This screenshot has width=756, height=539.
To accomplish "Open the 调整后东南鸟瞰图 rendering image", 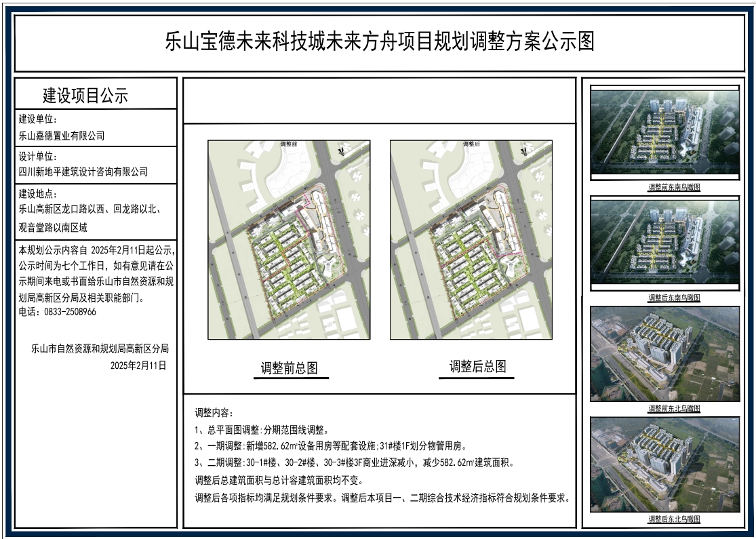I will tap(664, 244).
